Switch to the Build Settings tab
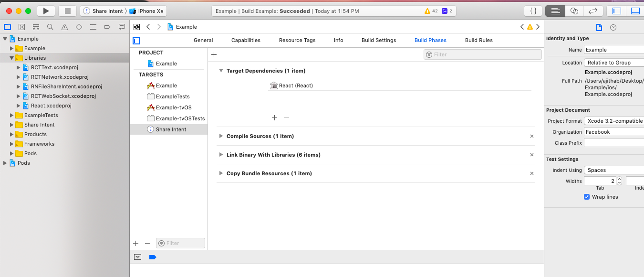Screen dimensions: 644x277 (x=379, y=40)
